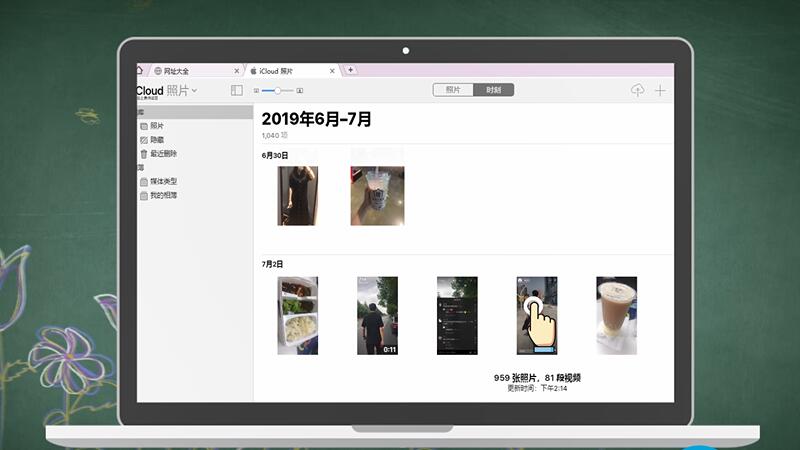Open the mirror selfie photo from 6月30日
Viewport: 800px width, 450px height.
tap(297, 196)
